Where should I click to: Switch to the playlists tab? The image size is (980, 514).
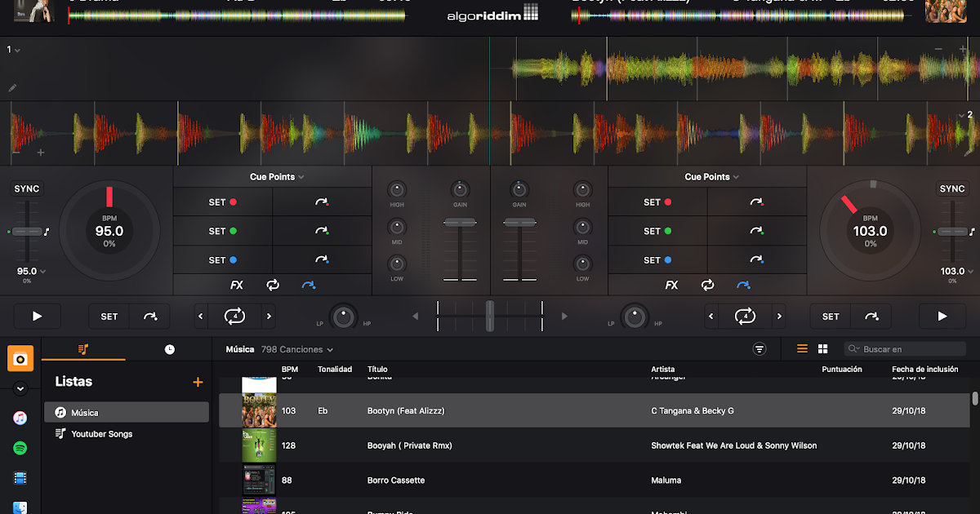pos(83,349)
